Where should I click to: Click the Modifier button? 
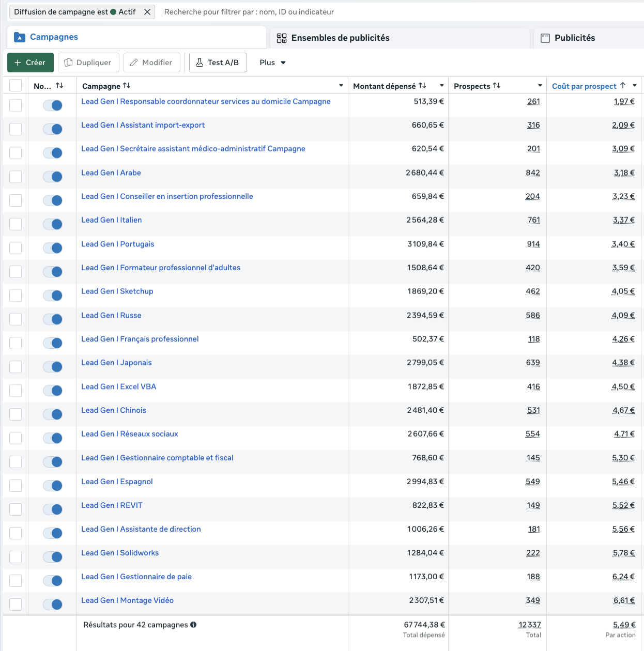pos(151,63)
